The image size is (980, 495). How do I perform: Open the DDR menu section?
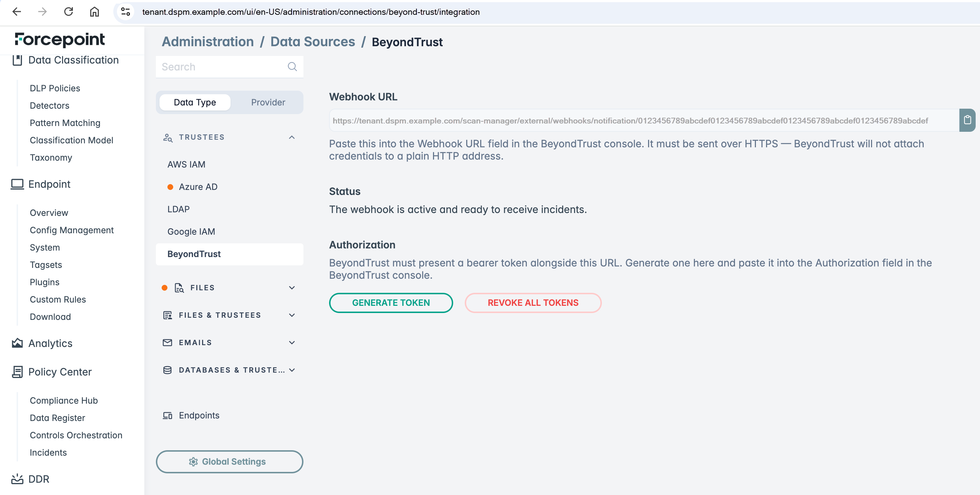click(39, 479)
